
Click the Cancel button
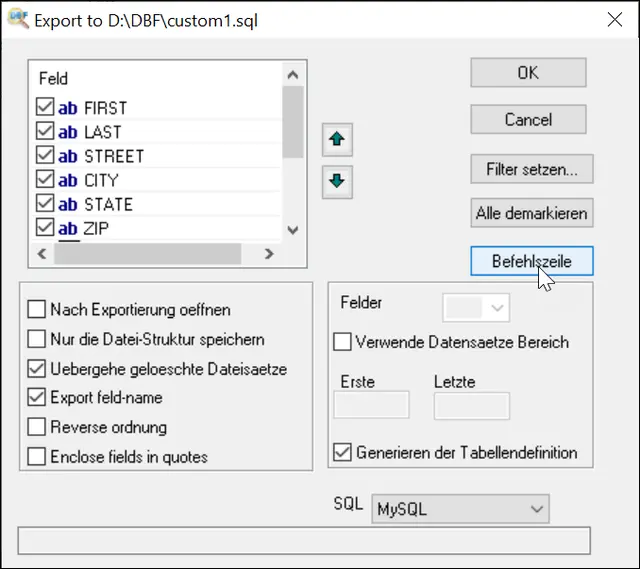(528, 120)
